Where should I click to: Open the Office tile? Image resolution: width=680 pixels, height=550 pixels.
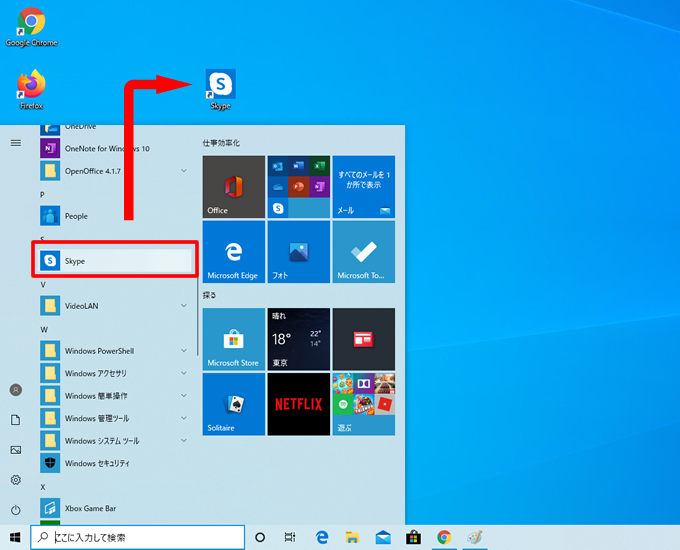point(234,187)
